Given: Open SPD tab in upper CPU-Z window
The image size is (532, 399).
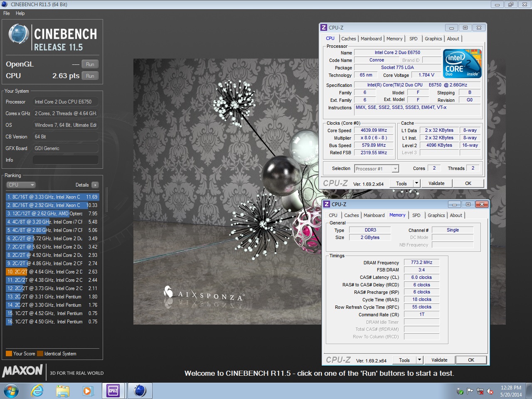Looking at the screenshot, I should [x=413, y=39].
